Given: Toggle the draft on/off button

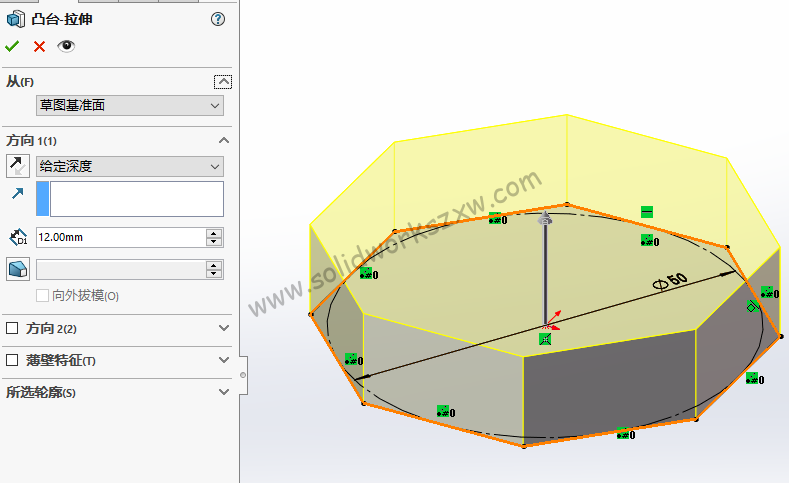Looking at the screenshot, I should (x=18, y=269).
